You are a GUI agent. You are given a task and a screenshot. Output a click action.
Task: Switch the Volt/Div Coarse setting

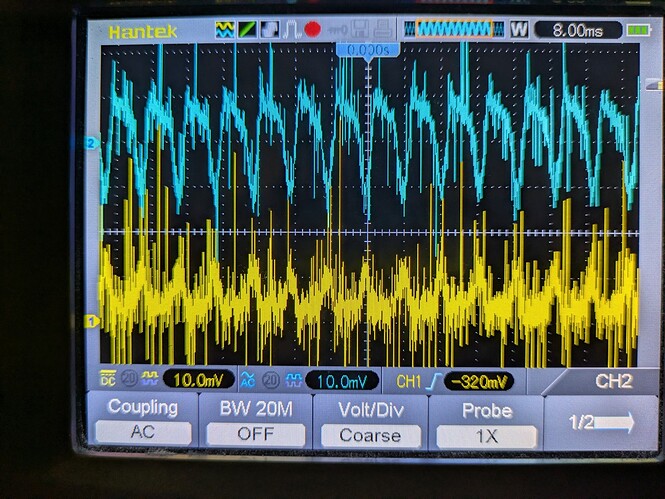point(370,435)
